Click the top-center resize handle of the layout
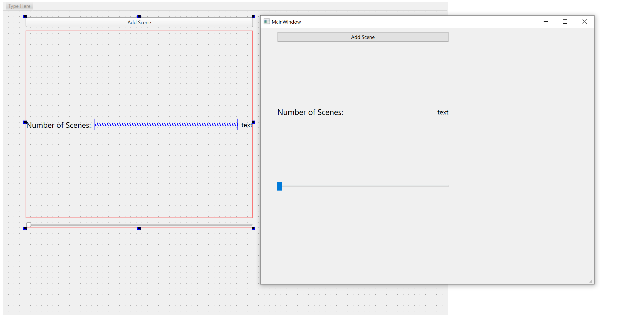Screen dimensions: 644x315 [139, 17]
